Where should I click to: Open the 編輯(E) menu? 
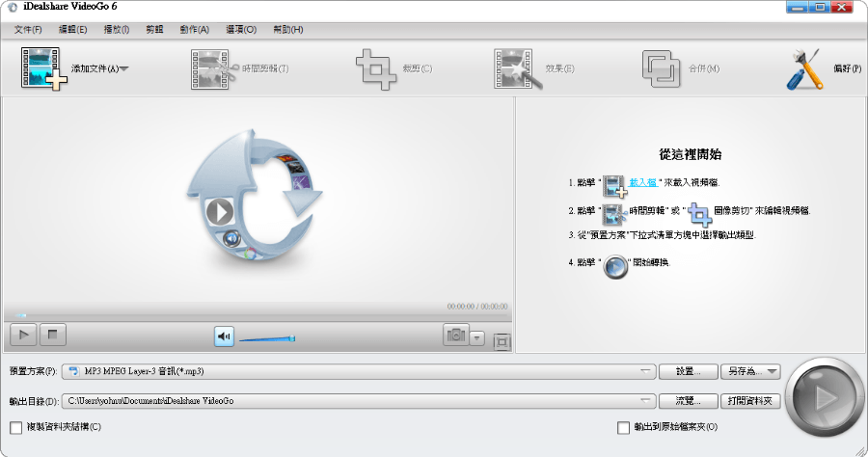coord(72,29)
